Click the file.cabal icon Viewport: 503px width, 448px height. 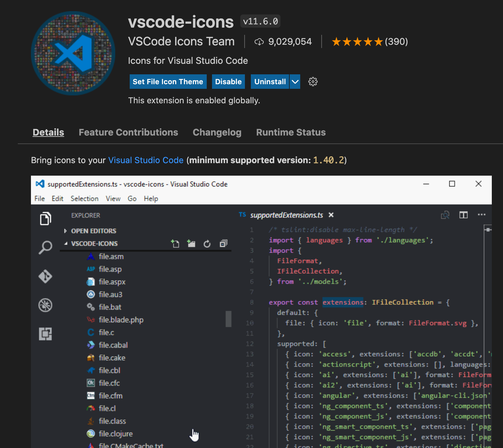pos(91,345)
